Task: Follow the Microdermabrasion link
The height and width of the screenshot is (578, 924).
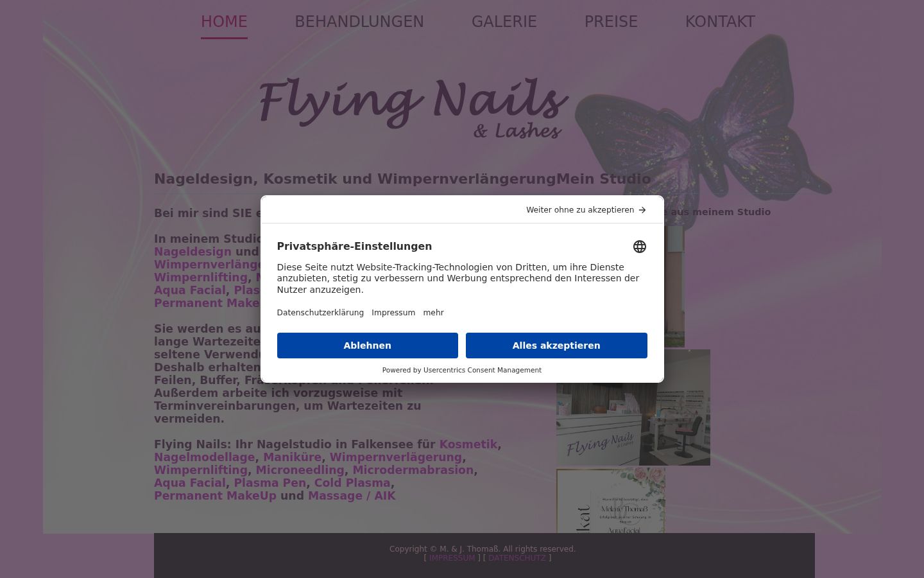Action: 413,470
